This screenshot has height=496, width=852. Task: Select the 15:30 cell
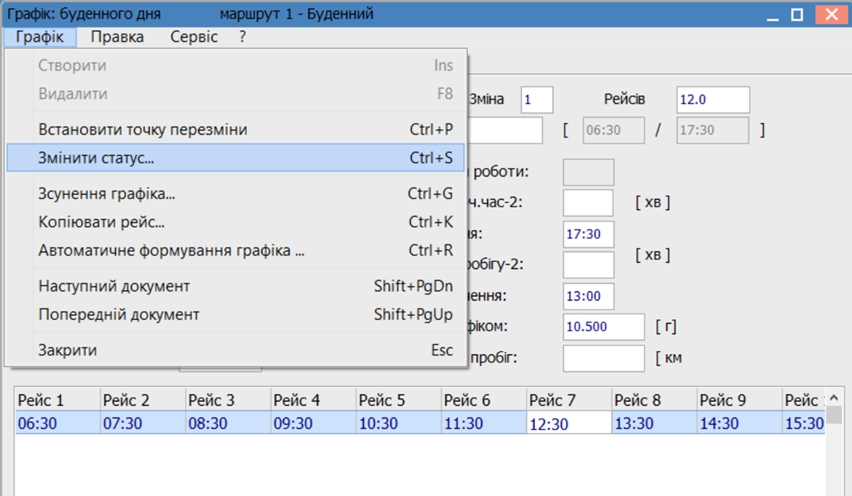(804, 423)
